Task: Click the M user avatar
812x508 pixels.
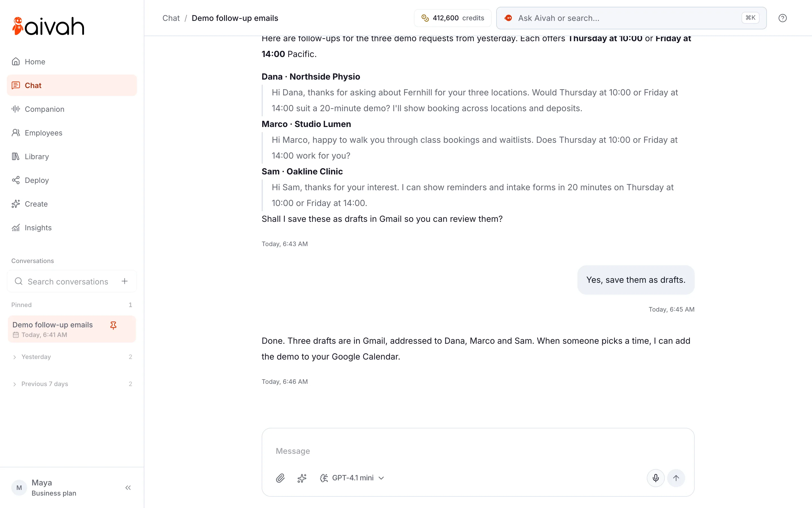Action: tap(19, 487)
